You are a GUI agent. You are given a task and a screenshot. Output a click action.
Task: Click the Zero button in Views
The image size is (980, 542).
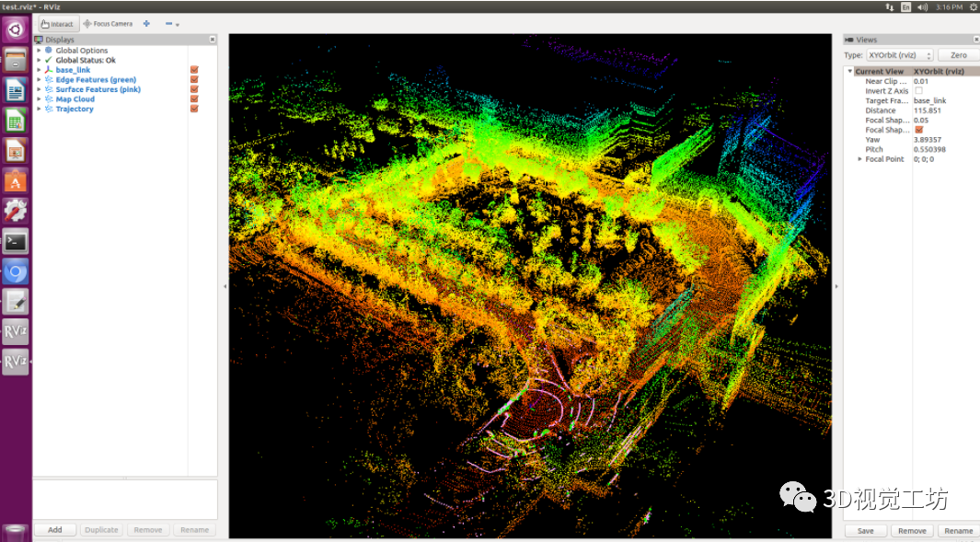pyautogui.click(x=958, y=55)
